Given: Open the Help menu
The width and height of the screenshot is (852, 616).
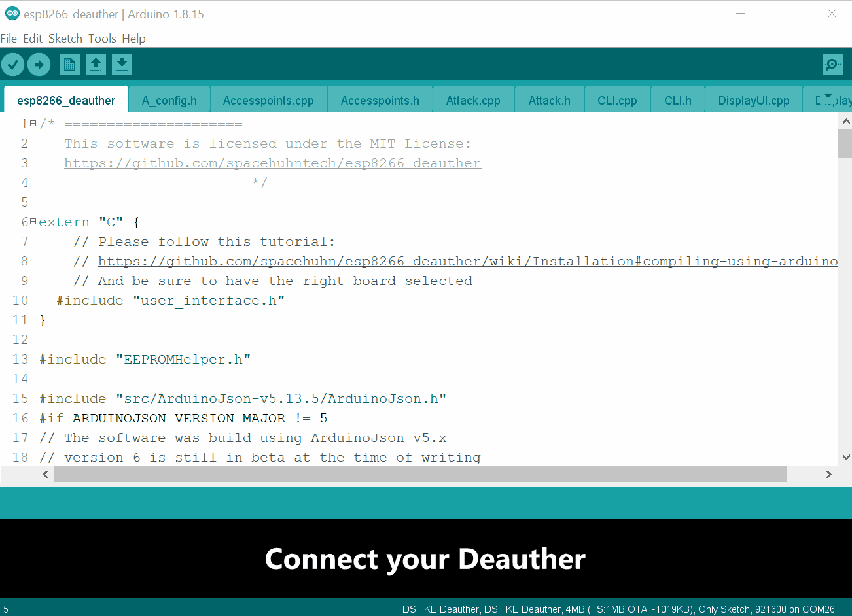Looking at the screenshot, I should coord(133,39).
